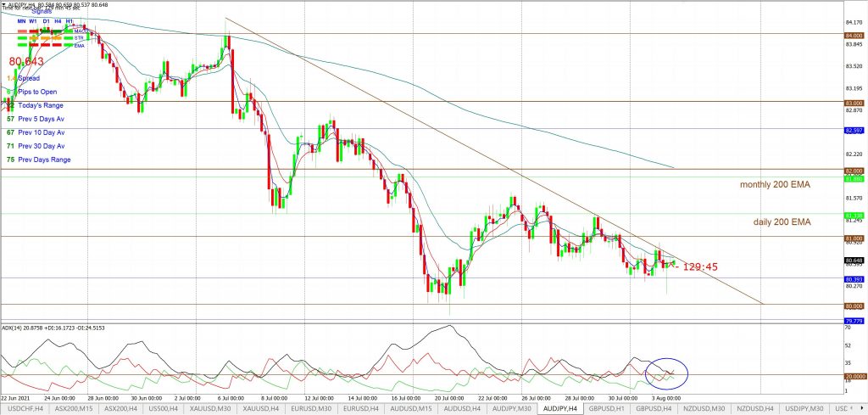
Task: Click the 'Prev 30 Day Av' label
Action: [42, 146]
